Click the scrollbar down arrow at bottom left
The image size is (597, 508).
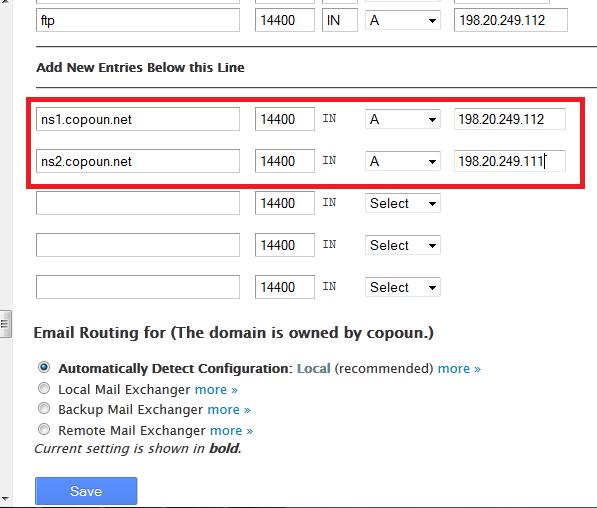pyautogui.click(x=5, y=498)
